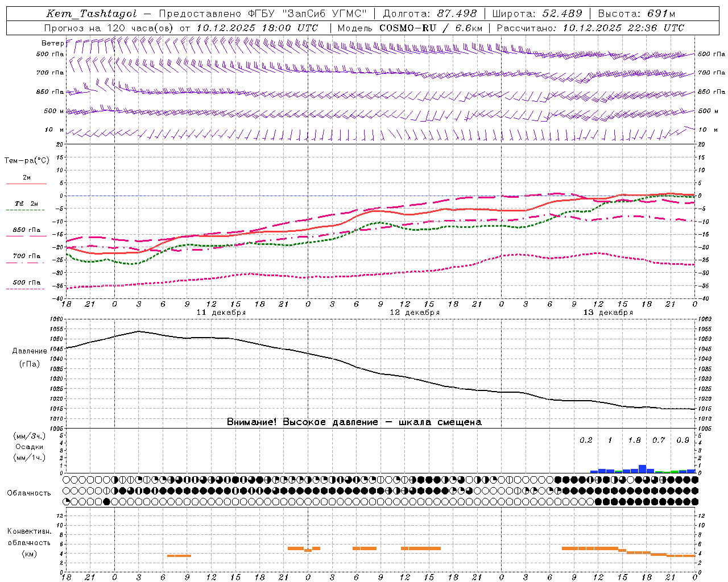This screenshot has height=582, width=728.
Task: Click the station name Kem_Tashtagol
Action: (x=92, y=14)
